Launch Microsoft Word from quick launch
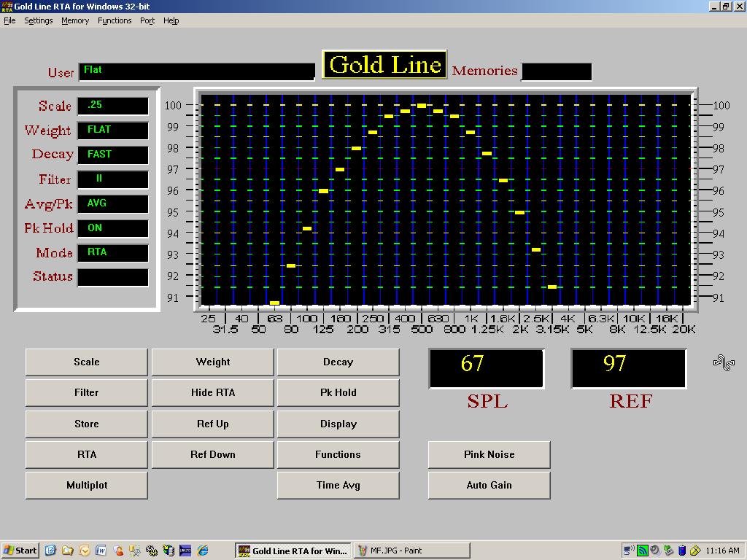The width and height of the screenshot is (747, 560). click(x=101, y=551)
